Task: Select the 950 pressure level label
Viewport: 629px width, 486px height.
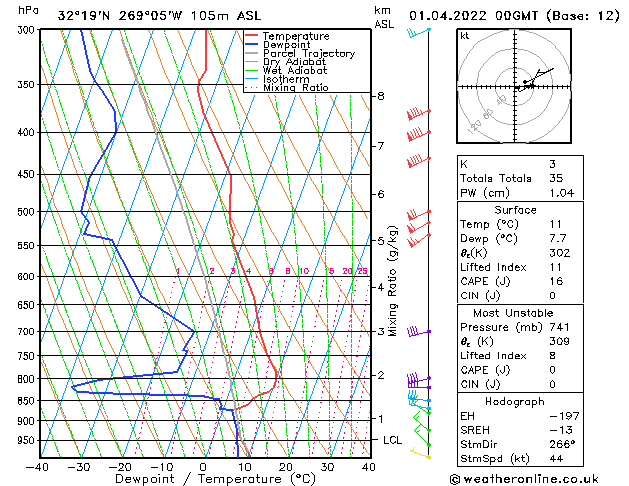Action: tap(28, 441)
